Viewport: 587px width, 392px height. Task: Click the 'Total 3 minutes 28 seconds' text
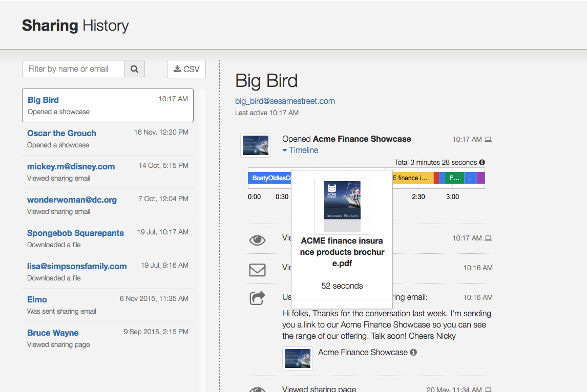[436, 162]
